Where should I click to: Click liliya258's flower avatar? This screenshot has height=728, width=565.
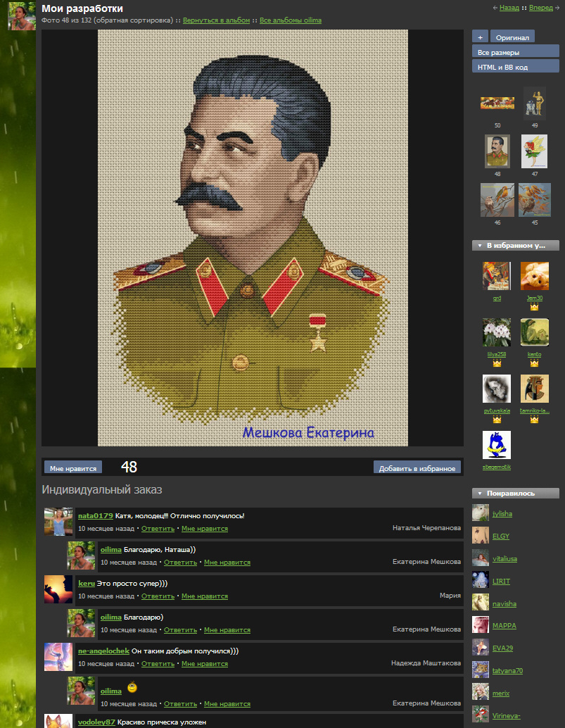pyautogui.click(x=497, y=332)
